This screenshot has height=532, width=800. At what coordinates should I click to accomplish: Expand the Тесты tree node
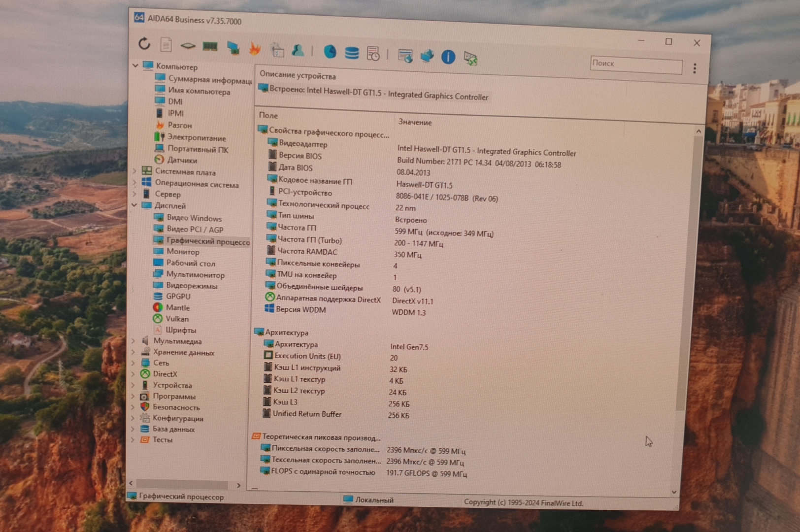(x=132, y=439)
